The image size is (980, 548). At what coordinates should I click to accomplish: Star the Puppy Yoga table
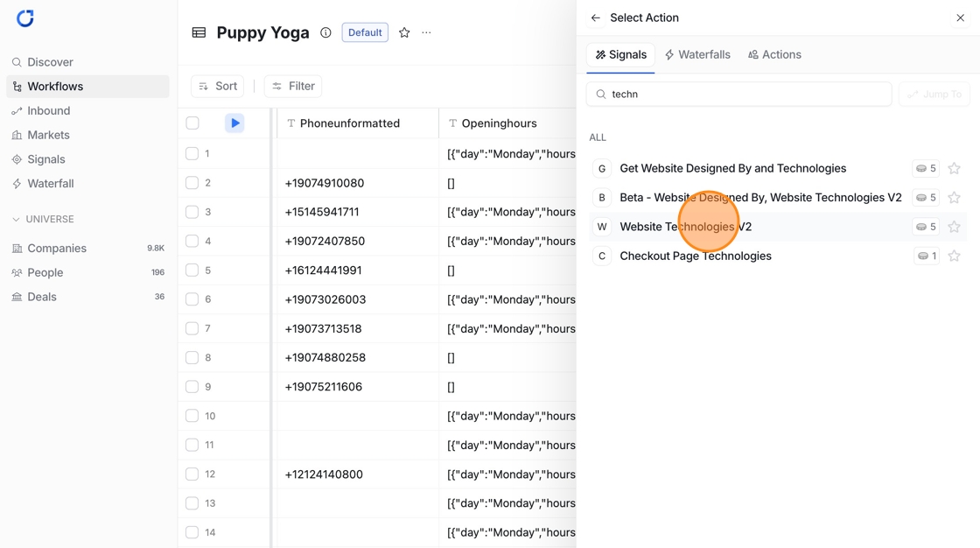tap(404, 32)
